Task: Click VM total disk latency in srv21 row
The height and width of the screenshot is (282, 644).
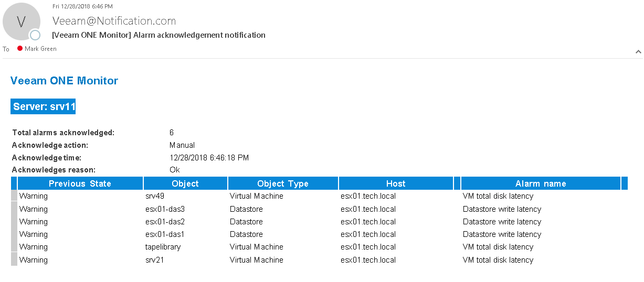Action: [x=498, y=260]
